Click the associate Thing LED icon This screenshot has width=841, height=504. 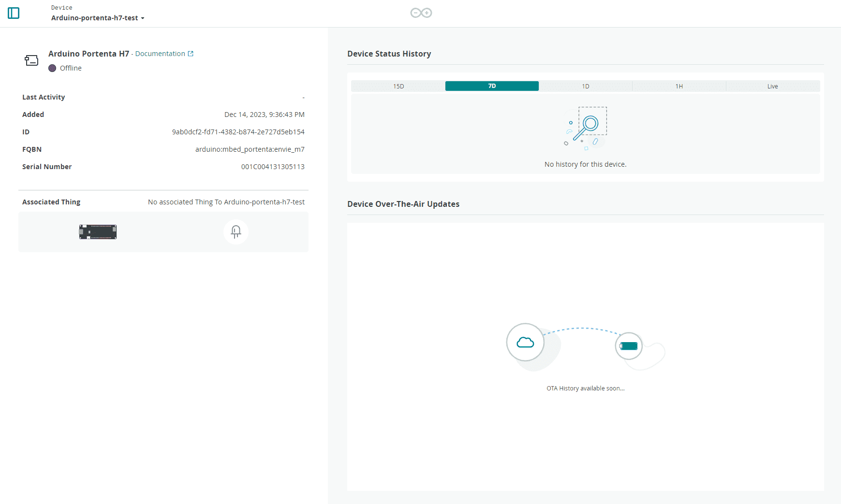point(236,232)
